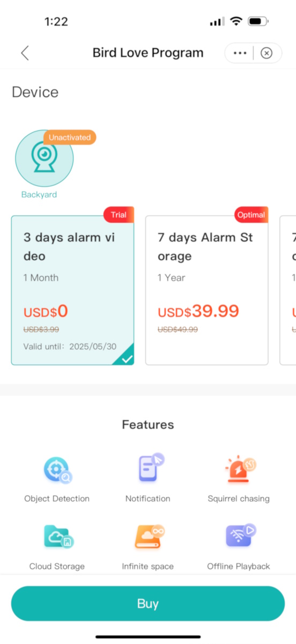Image resolution: width=296 pixels, height=644 pixels.
Task: Tap the Backyard device name label
Action: coord(39,195)
